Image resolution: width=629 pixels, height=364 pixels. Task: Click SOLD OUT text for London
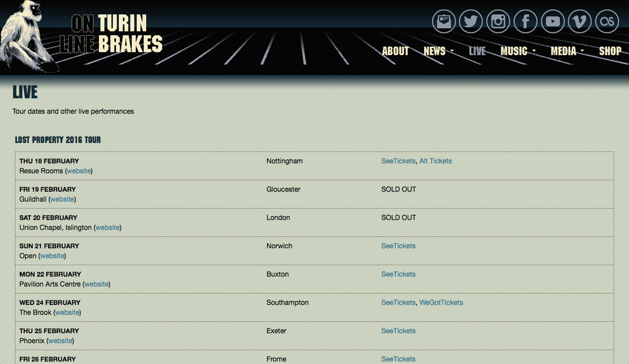tap(399, 217)
